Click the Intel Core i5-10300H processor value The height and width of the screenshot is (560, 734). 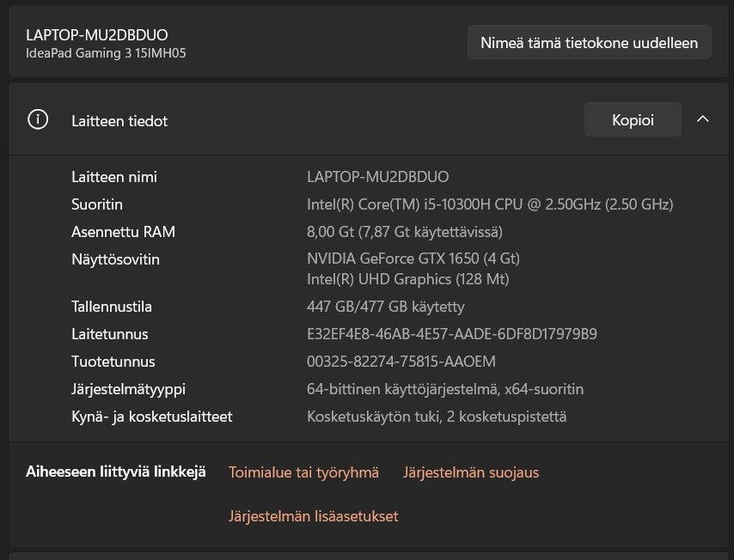489,204
